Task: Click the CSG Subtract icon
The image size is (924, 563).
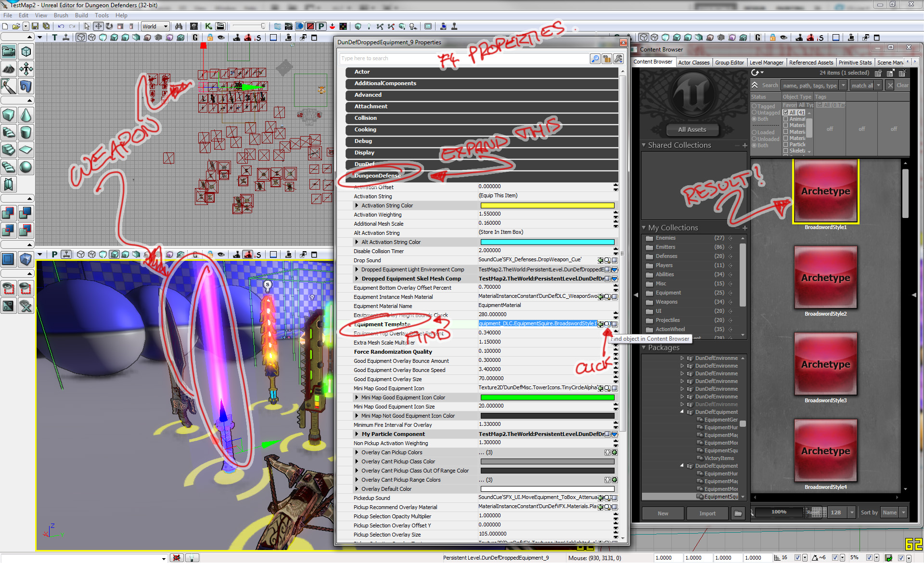Action: click(26, 213)
